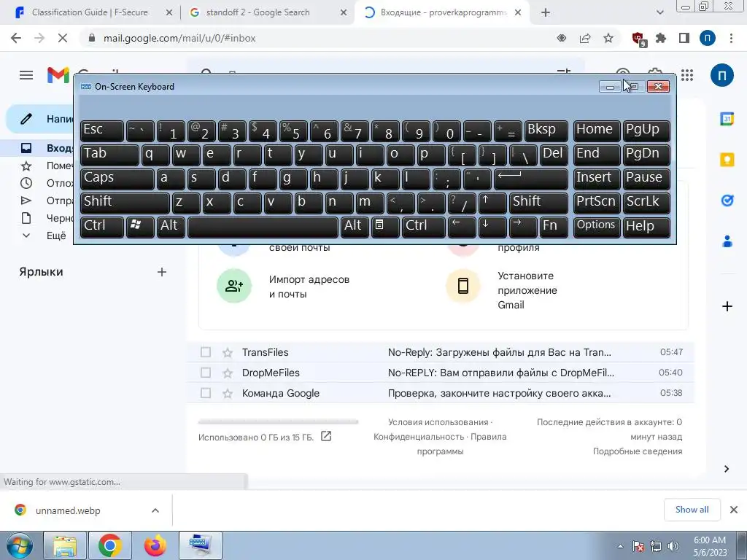747x560 pixels.
Task: Go back to previous page
Action: [x=16, y=38]
